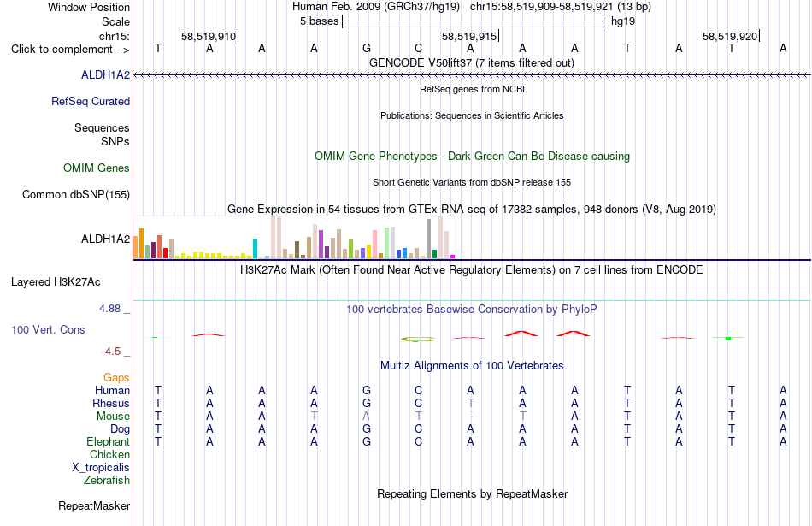Click the G base in the reference sequence row

pyautogui.click(x=367, y=48)
